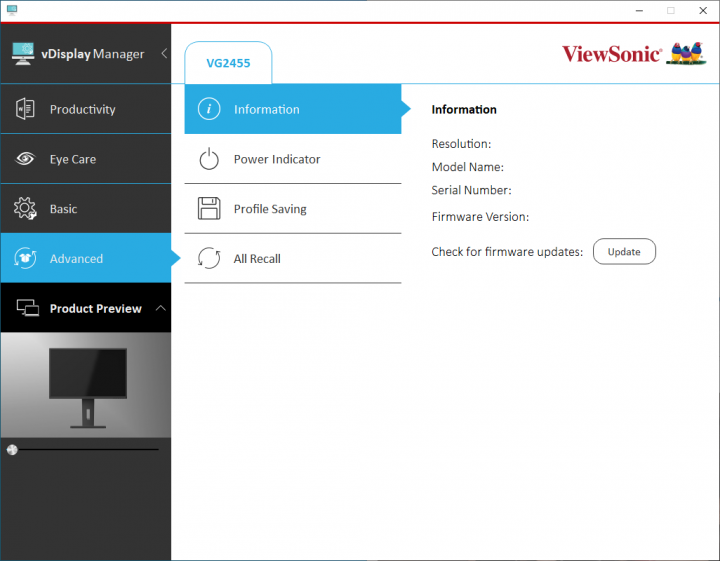Select the Advanced menu
Image resolution: width=720 pixels, height=561 pixels.
tap(86, 258)
